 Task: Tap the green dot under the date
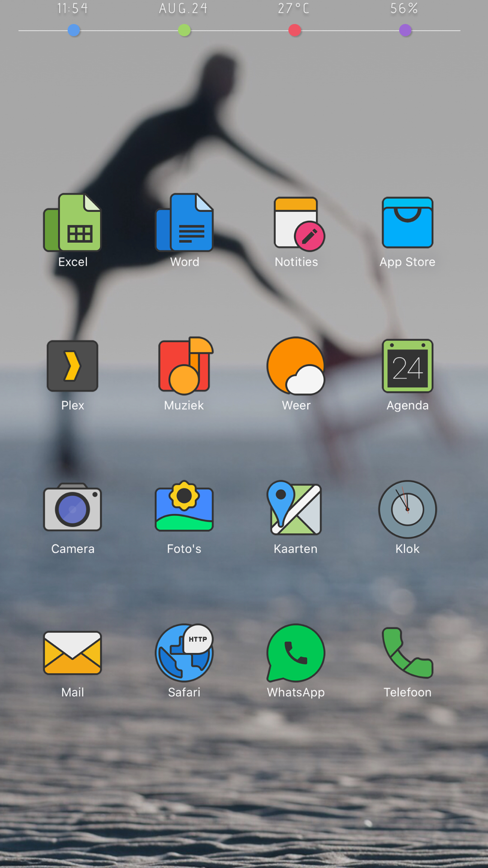click(x=184, y=30)
